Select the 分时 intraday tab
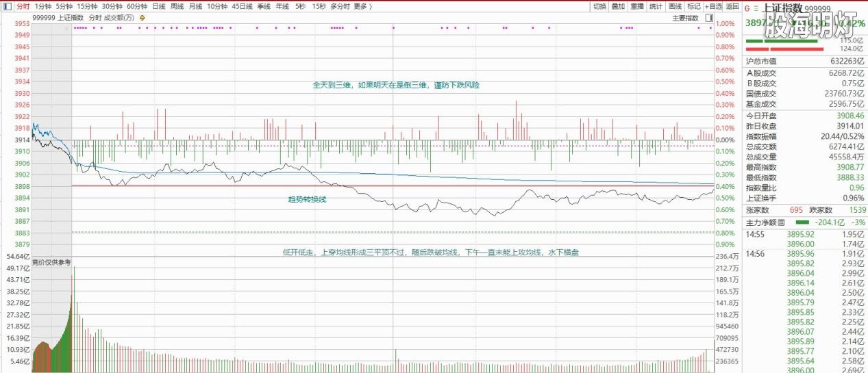This screenshot has width=868, height=373. click(x=23, y=6)
